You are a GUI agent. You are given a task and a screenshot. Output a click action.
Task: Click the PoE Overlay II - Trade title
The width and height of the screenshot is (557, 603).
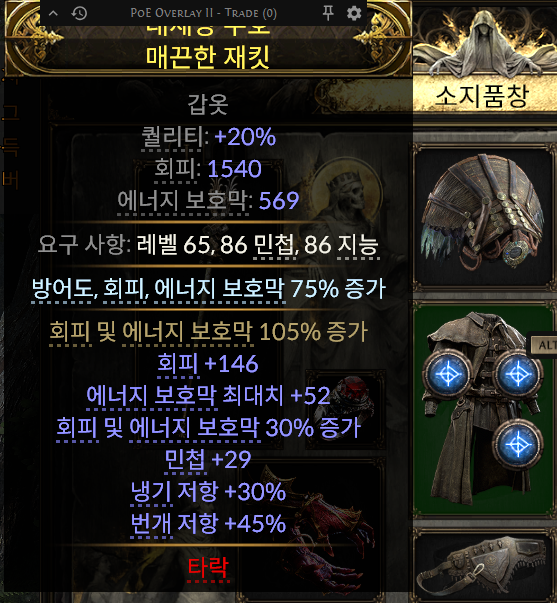point(203,13)
